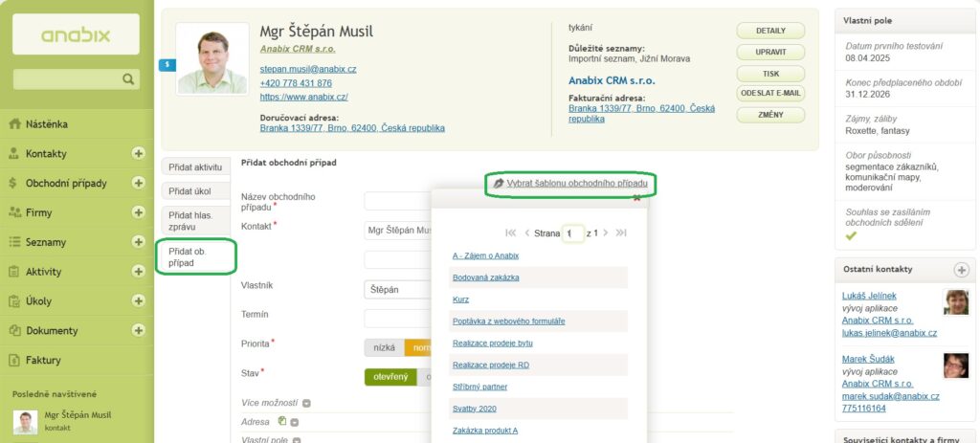This screenshot has width=980, height=443.
Task: Click the plus icon next to Obchodní případy
Action: [x=139, y=183]
